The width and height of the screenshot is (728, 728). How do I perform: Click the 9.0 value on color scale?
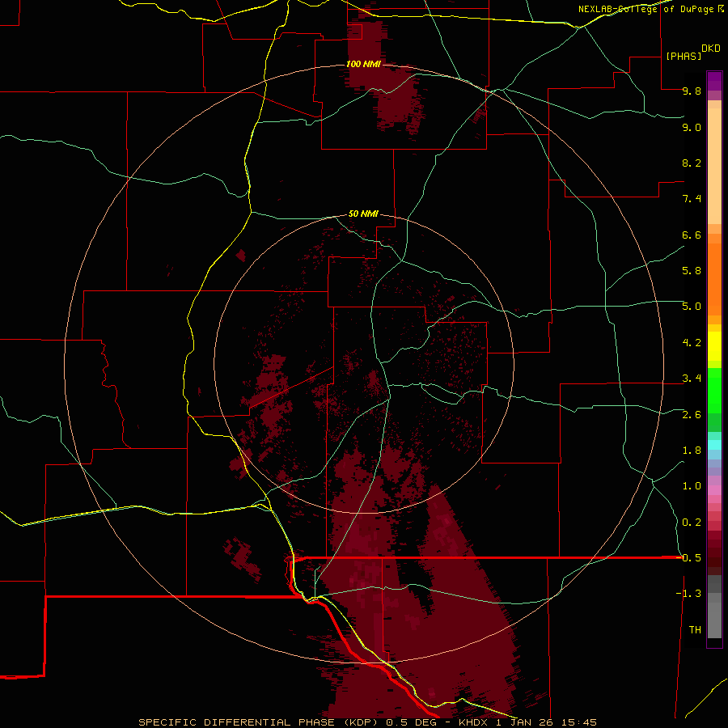click(x=692, y=127)
